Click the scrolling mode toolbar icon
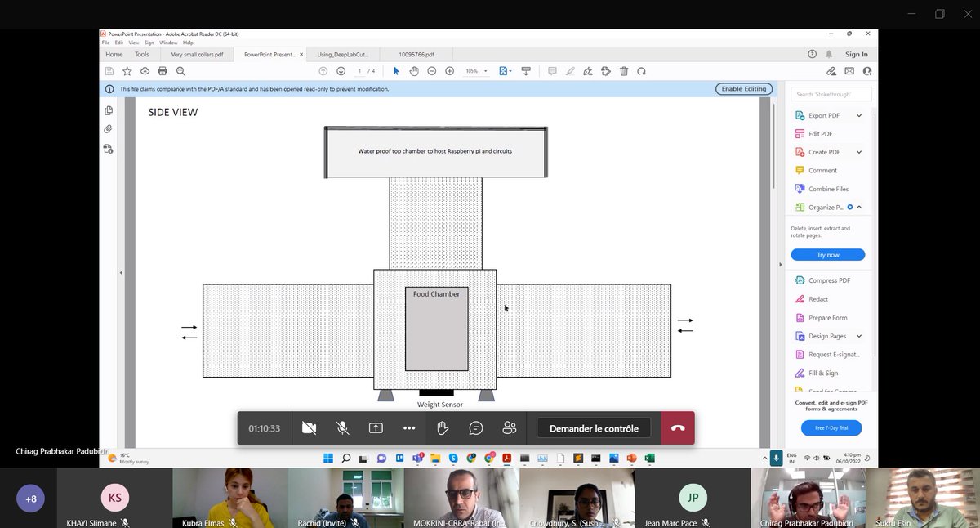 [x=525, y=71]
